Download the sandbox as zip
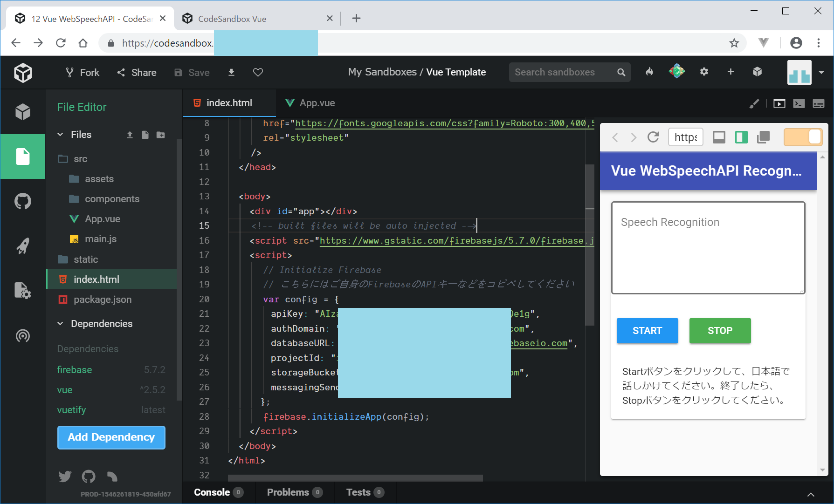The width and height of the screenshot is (834, 504). (231, 72)
